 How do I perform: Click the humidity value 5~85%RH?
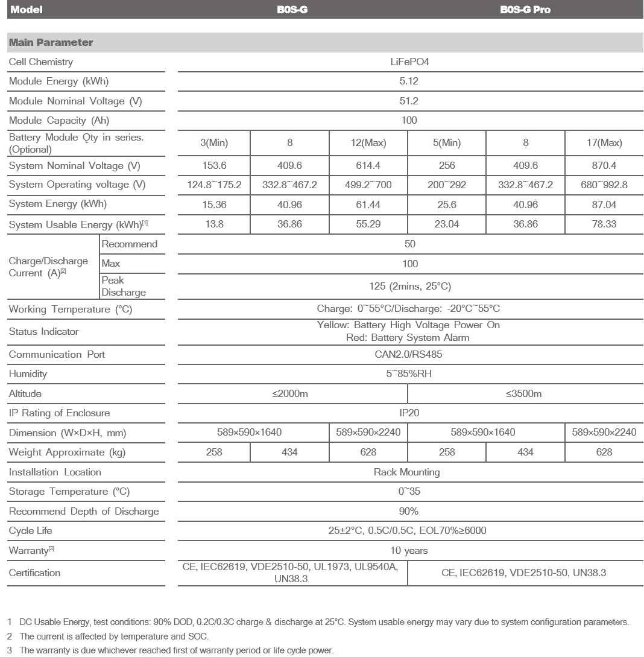coord(409,374)
